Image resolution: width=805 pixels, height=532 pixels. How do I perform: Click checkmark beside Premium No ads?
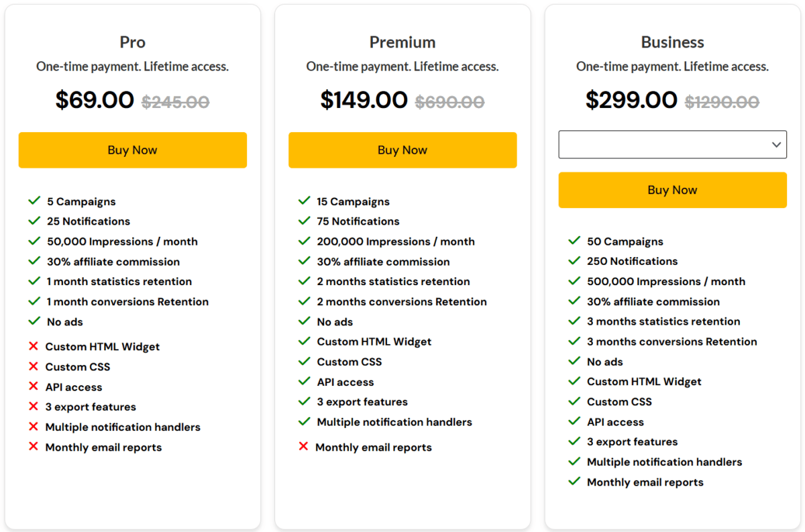click(x=305, y=321)
